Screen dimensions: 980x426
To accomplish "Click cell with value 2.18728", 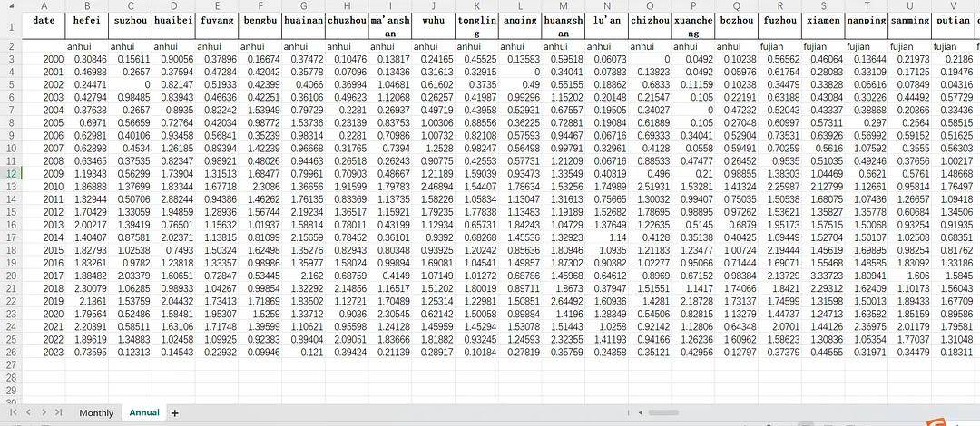I will click(x=694, y=300).
